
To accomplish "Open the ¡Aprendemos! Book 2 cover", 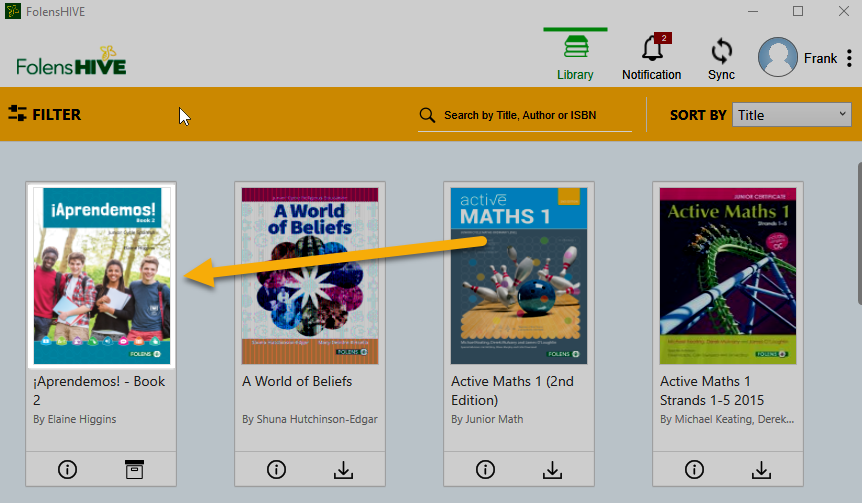I will point(102,275).
